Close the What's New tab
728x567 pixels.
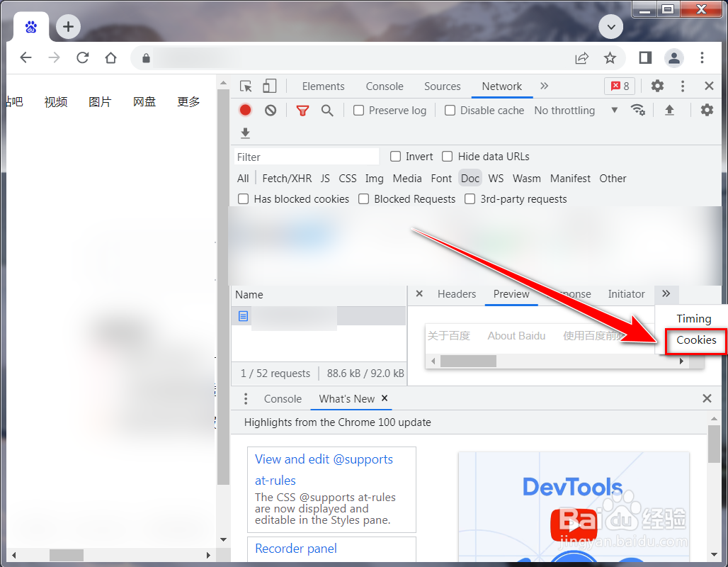click(385, 398)
